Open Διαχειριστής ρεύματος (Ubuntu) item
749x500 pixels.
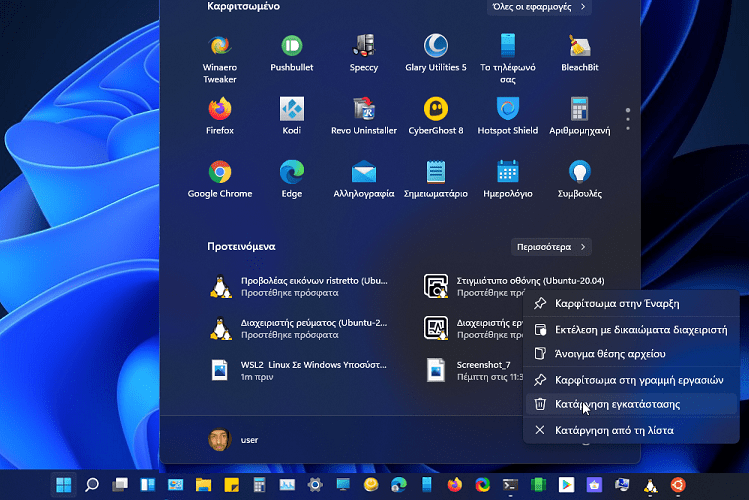300,329
